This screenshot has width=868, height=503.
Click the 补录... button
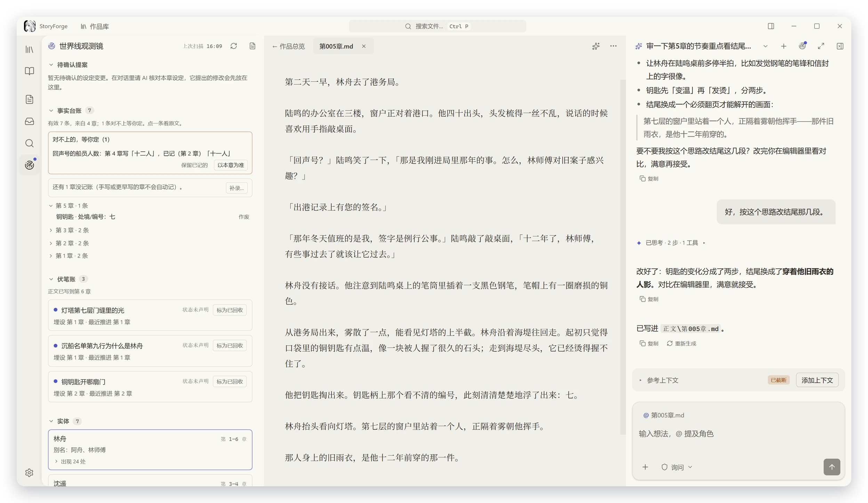click(x=236, y=188)
